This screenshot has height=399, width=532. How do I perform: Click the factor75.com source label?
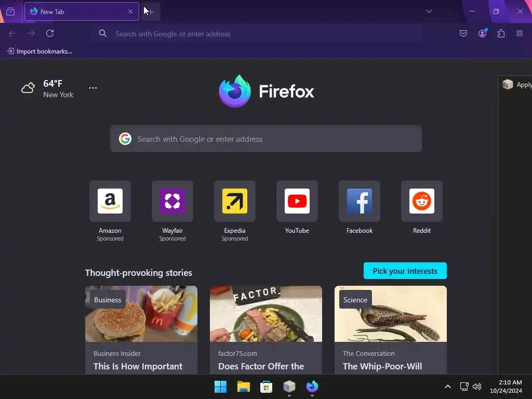pos(237,353)
